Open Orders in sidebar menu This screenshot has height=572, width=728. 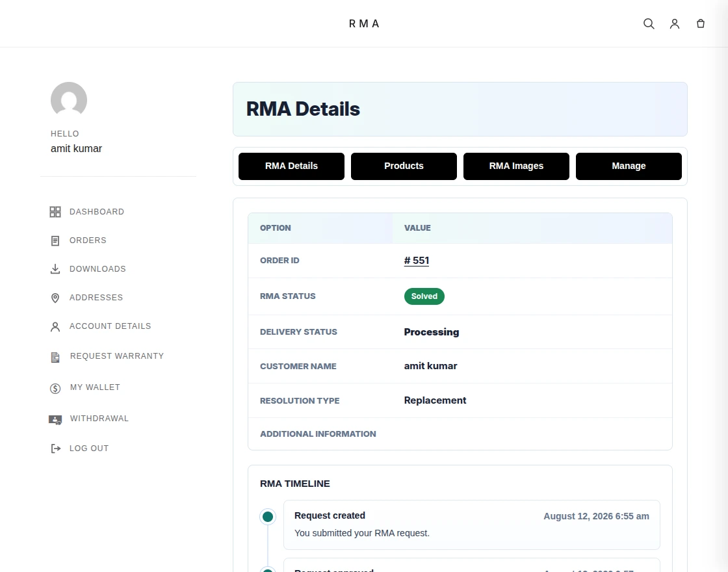[88, 240]
